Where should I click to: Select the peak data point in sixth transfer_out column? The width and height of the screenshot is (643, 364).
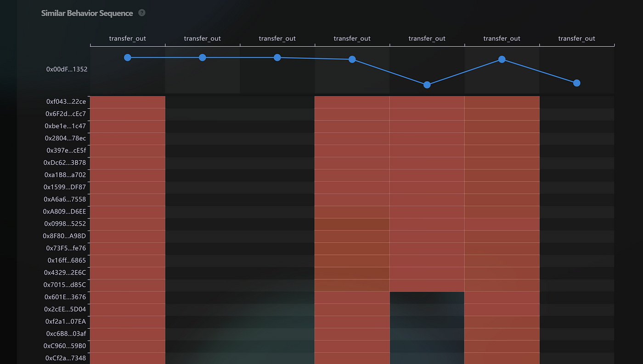click(x=502, y=59)
